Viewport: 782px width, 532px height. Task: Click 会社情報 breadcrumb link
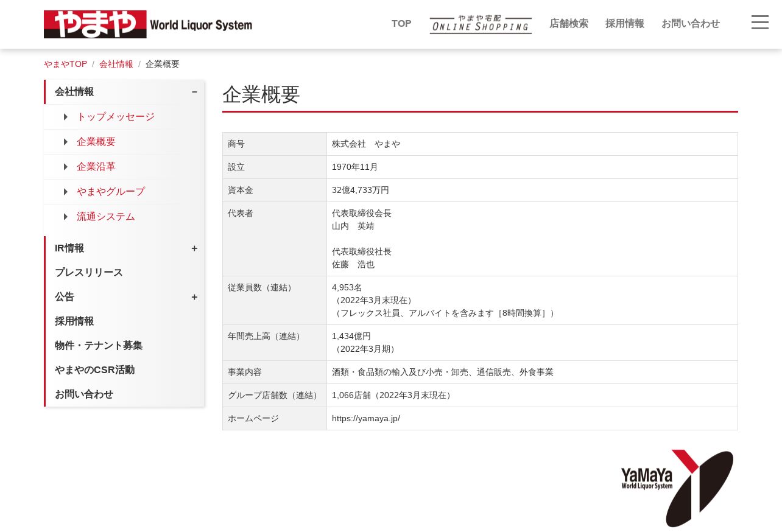pos(116,64)
